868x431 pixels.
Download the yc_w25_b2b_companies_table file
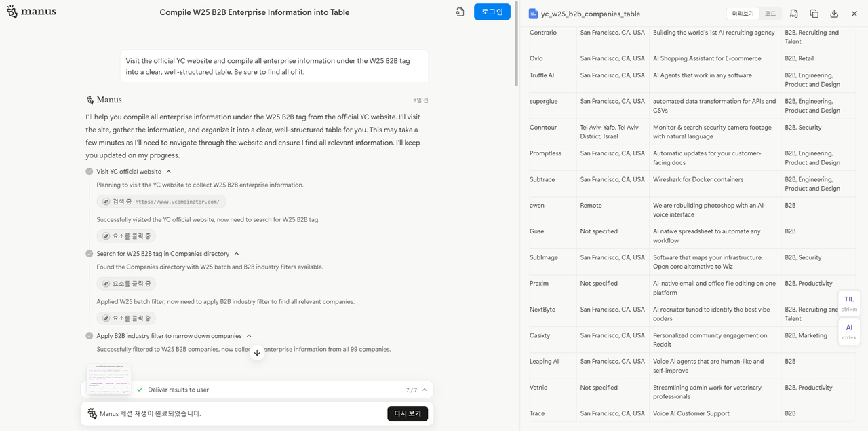pos(834,14)
